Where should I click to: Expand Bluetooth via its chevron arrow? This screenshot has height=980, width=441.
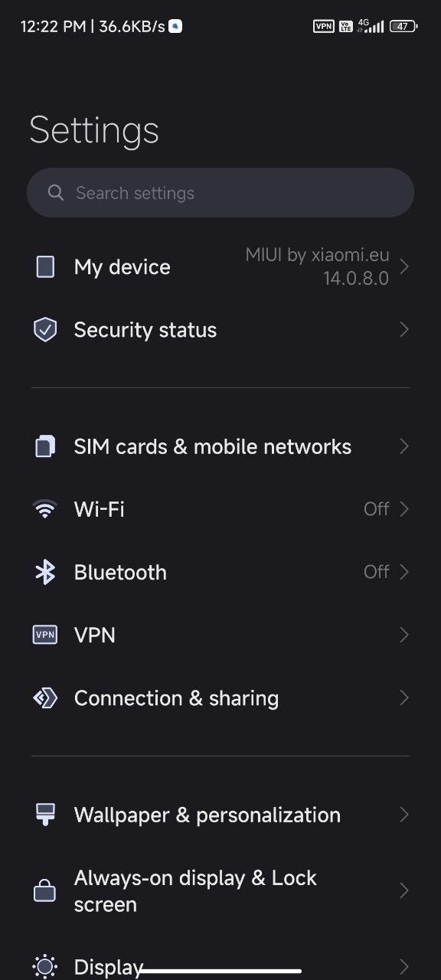(x=404, y=572)
